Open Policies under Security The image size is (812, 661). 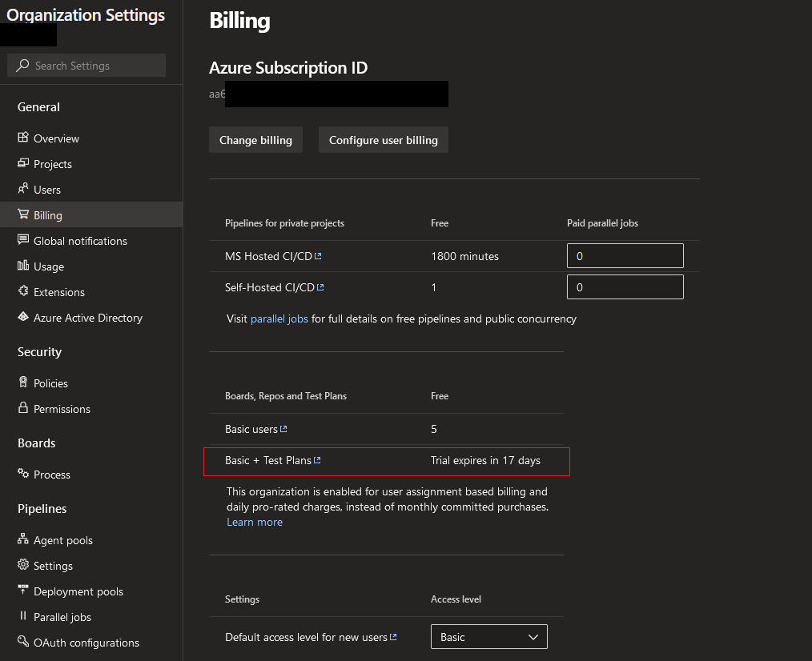click(50, 383)
